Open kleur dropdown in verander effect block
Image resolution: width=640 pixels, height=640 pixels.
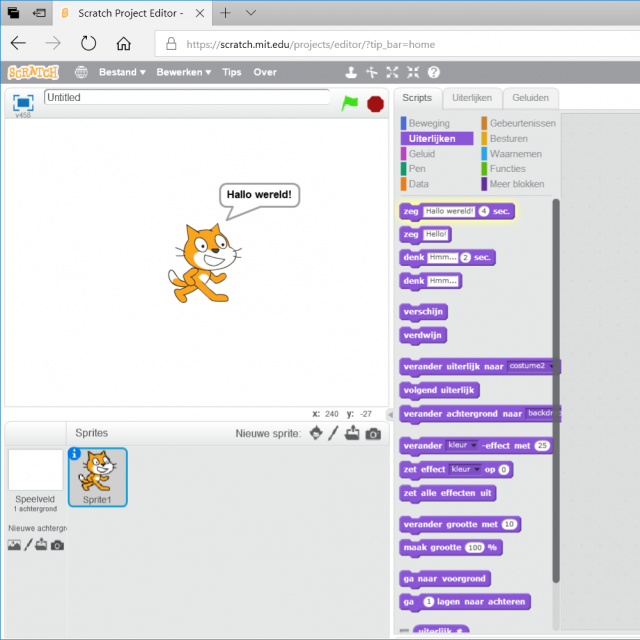tap(461, 445)
